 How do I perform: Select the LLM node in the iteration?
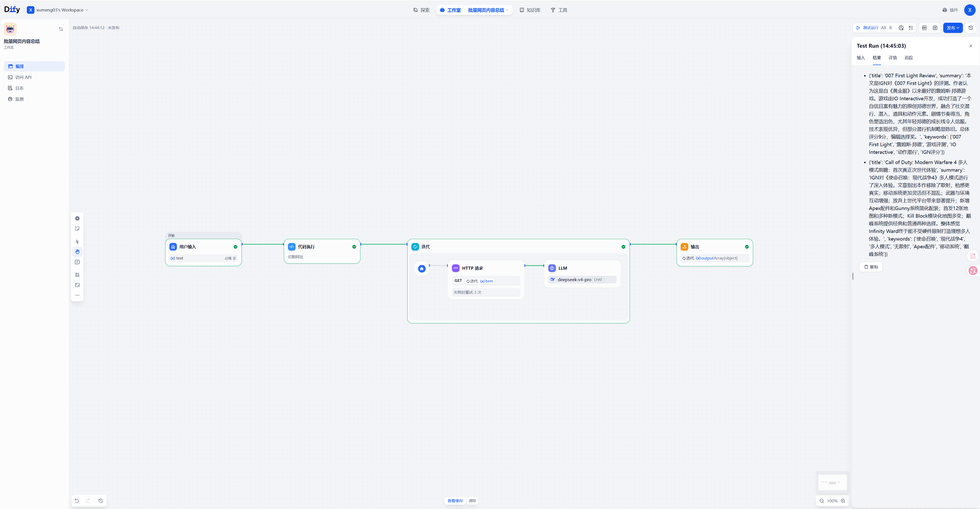582,274
